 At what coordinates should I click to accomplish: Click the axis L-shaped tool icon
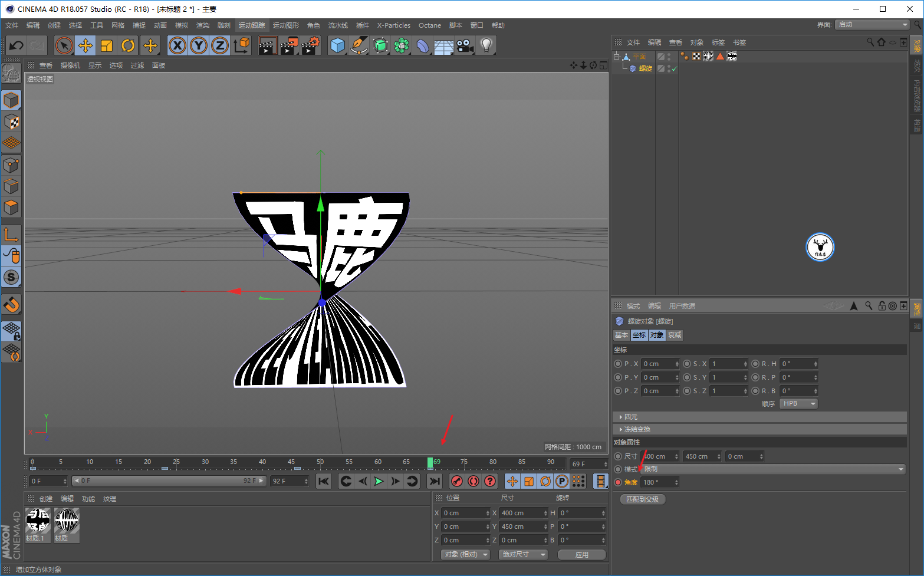(11, 235)
